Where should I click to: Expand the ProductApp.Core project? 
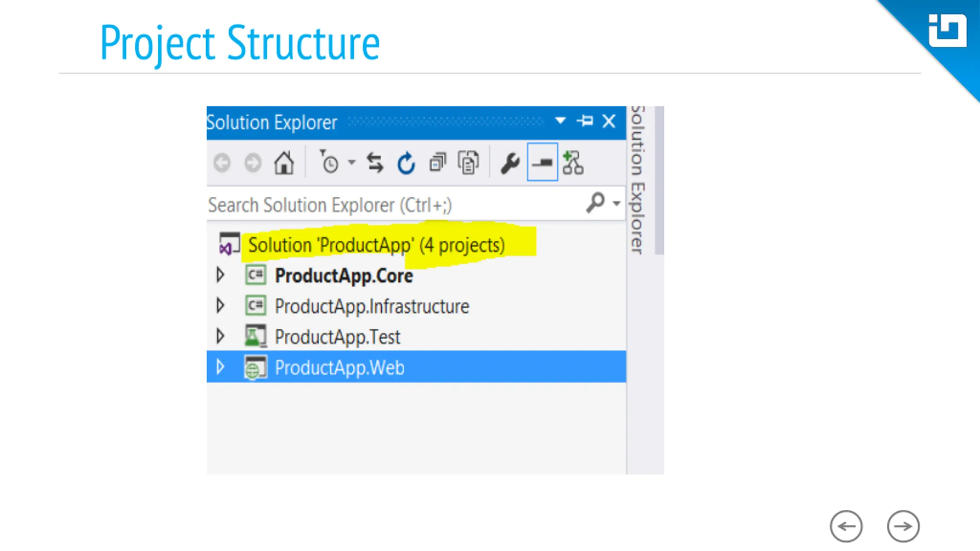coord(220,275)
